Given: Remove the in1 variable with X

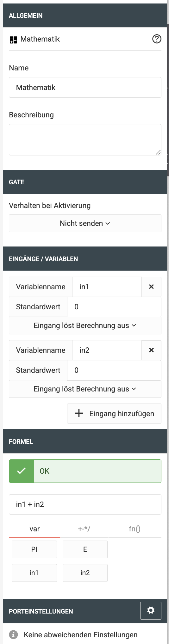Looking at the screenshot, I should click(151, 287).
